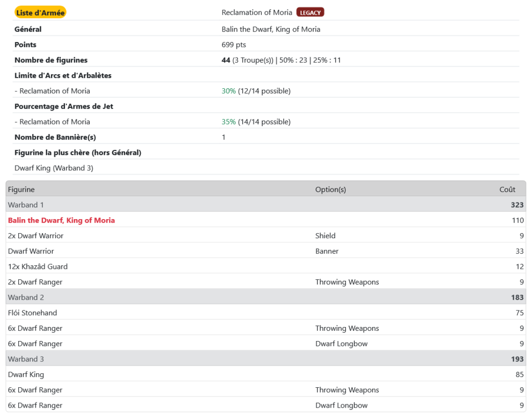
Task: Click Warband 3 total cost 193
Action: (517, 359)
